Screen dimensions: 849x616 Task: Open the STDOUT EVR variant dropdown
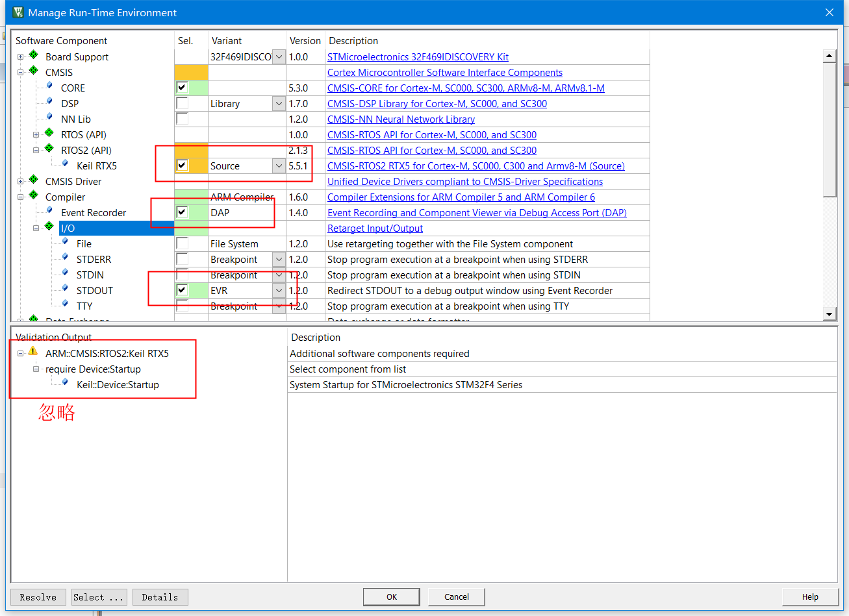click(x=279, y=291)
